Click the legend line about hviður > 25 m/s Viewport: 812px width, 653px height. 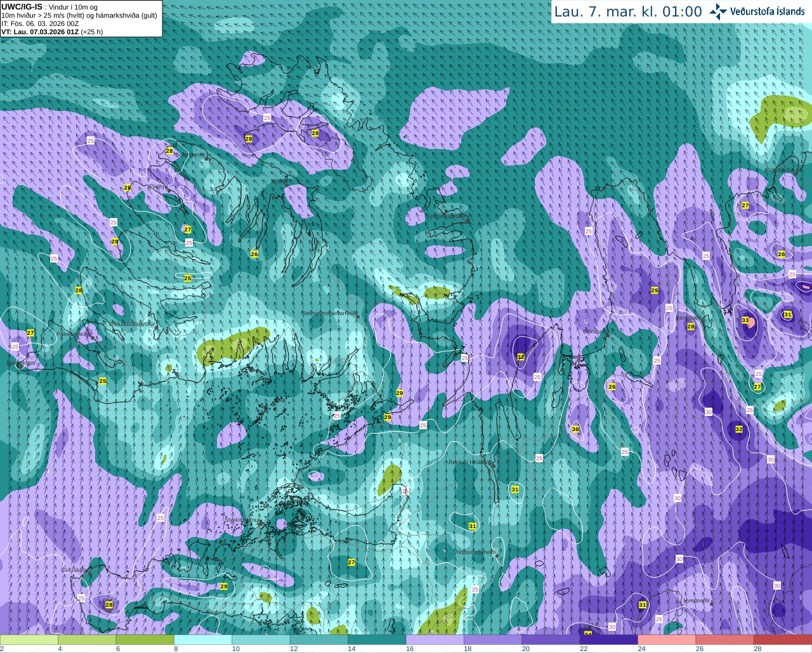[79, 15]
